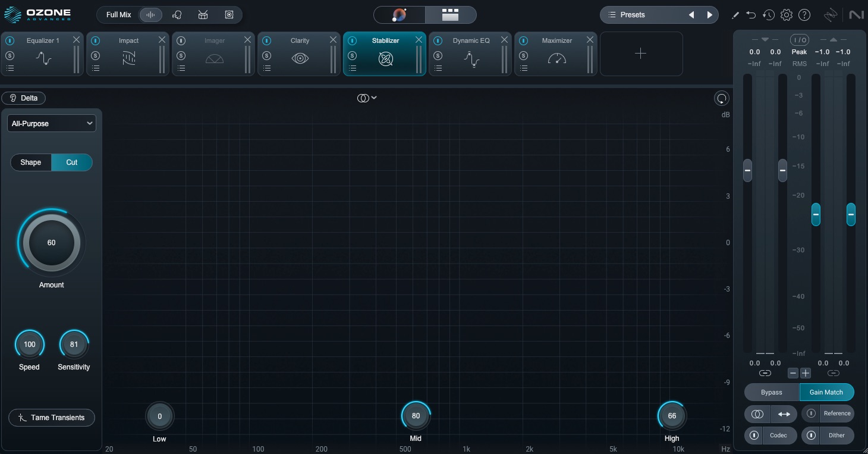The width and height of the screenshot is (868, 454).
Task: Open the Maximizer module preset list icon
Action: point(523,68)
